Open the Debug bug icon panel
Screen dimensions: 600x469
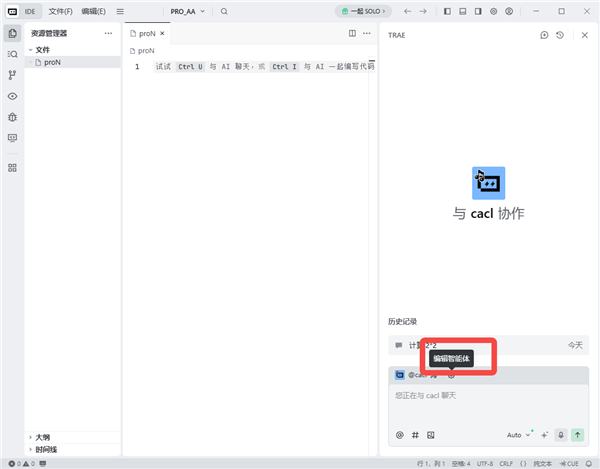pyautogui.click(x=12, y=117)
